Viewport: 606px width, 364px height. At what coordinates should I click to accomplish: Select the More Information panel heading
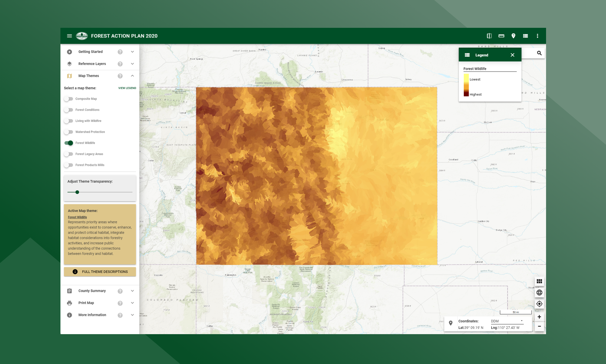pos(92,315)
